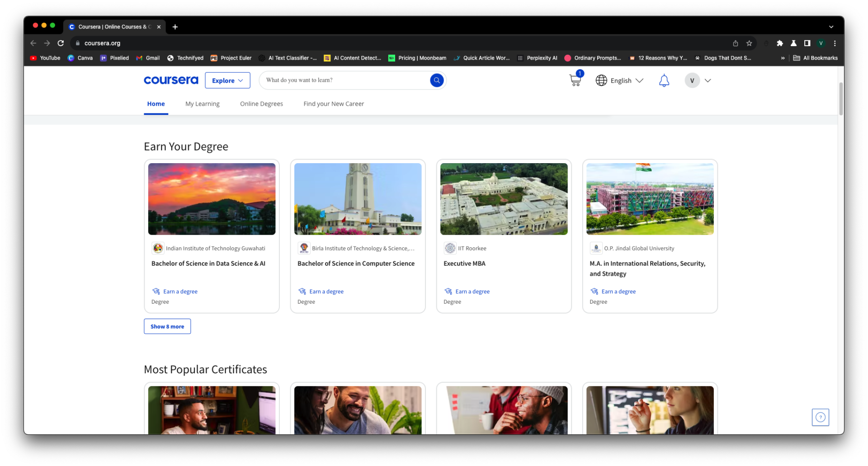Show more bookmarks overflow chevron
Viewport: 868px width, 466px height.
(x=783, y=58)
